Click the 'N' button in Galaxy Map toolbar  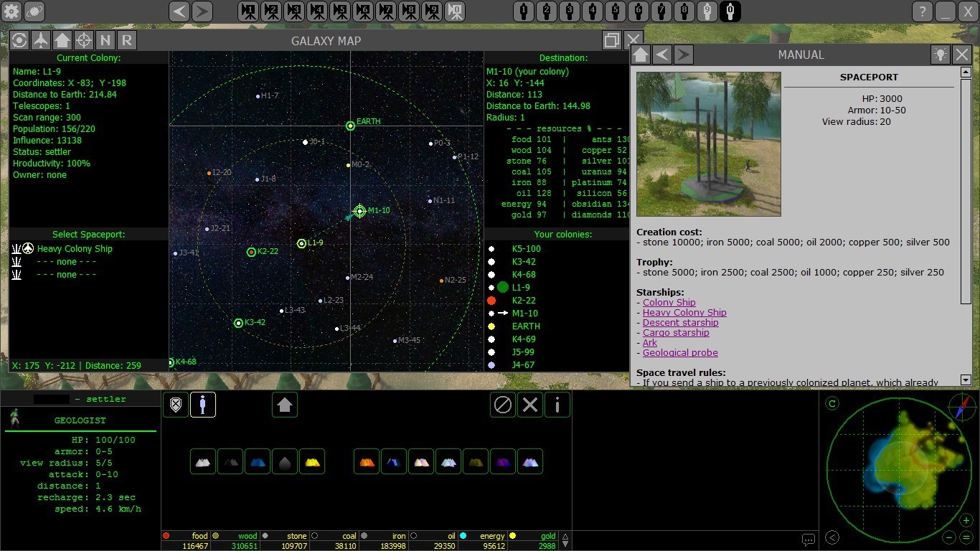[x=105, y=40]
